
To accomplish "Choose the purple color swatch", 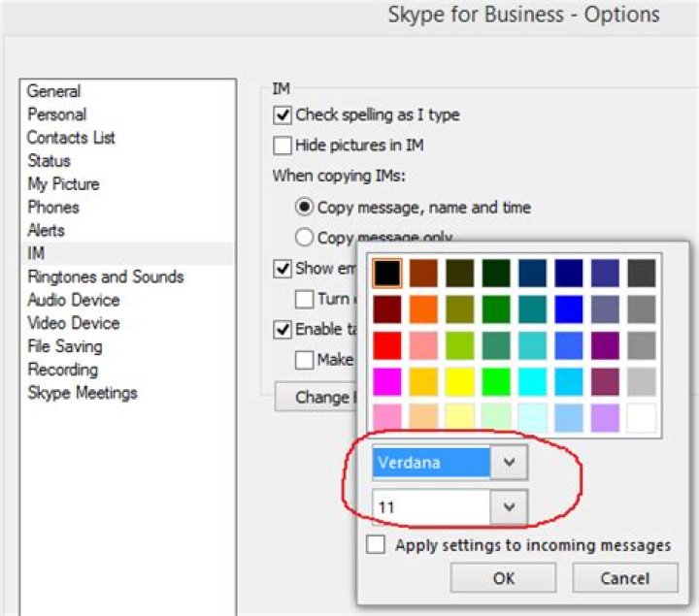I will 605,345.
